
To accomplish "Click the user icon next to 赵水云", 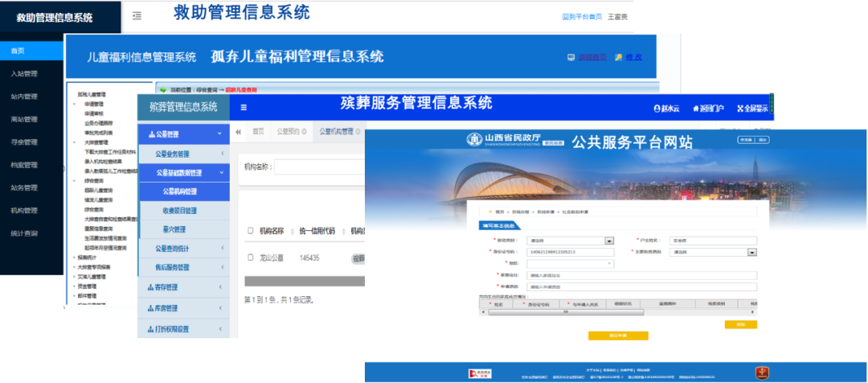I will [657, 108].
